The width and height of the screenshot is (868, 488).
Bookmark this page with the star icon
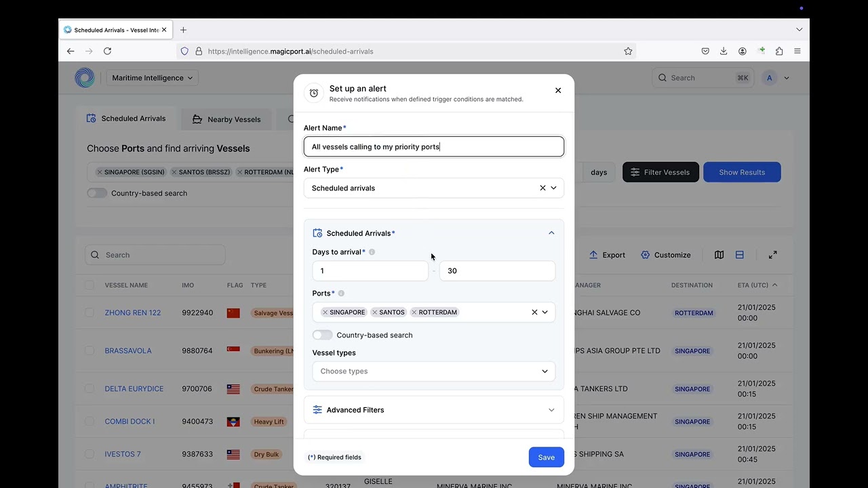[628, 51]
